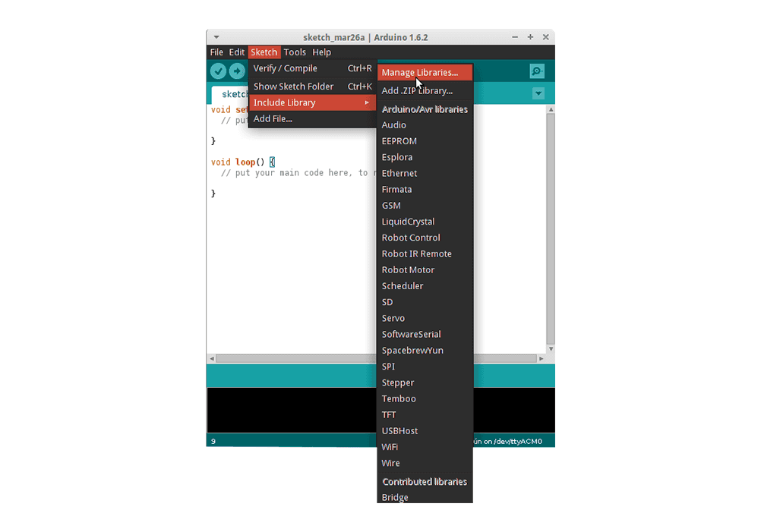This screenshot has width=761, height=532.
Task: Include the Servo library
Action: pos(393,318)
